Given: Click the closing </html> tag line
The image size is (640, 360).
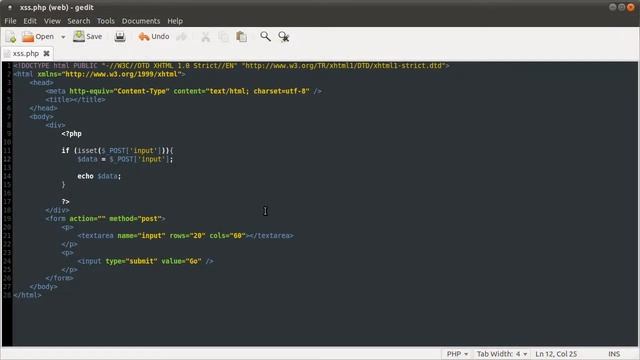Looking at the screenshot, I should pos(27,295).
